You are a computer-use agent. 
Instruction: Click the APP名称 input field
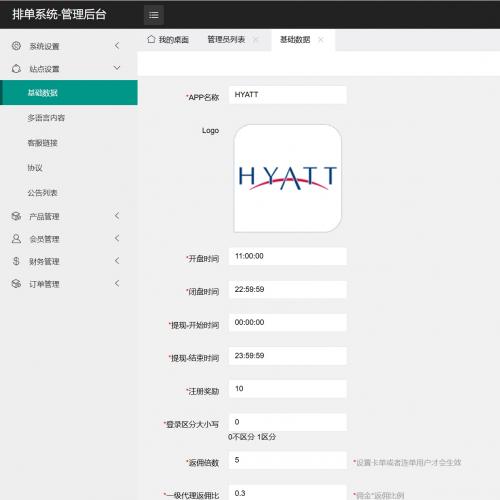tap(288, 95)
